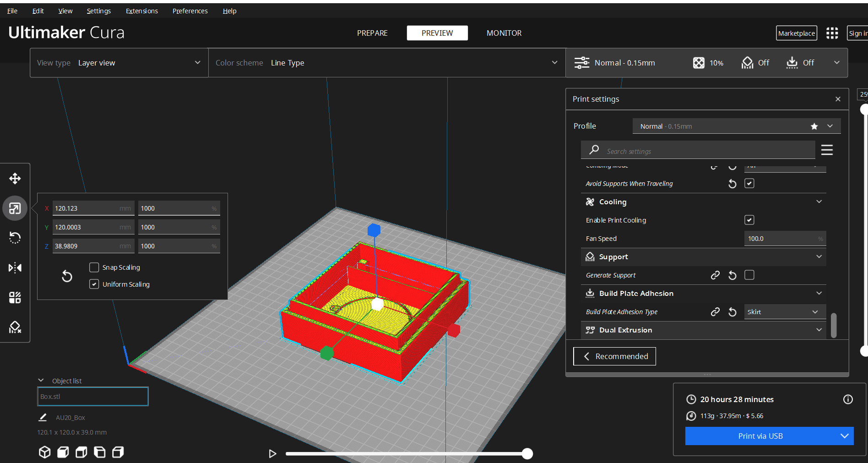Play the layer simulation
Screen dimensions: 868x463
point(272,454)
